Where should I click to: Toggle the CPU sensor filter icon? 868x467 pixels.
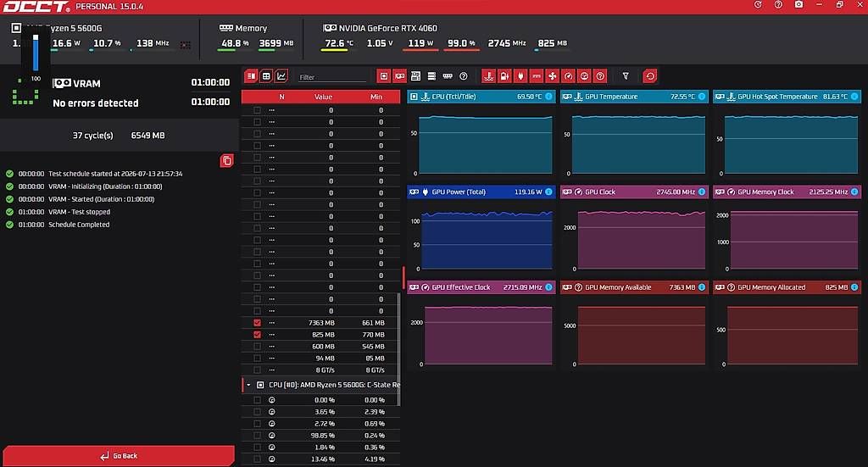point(384,75)
